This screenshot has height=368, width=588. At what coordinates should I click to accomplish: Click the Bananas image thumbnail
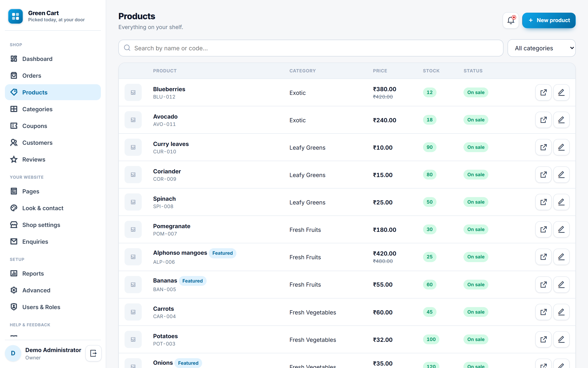[x=133, y=285]
